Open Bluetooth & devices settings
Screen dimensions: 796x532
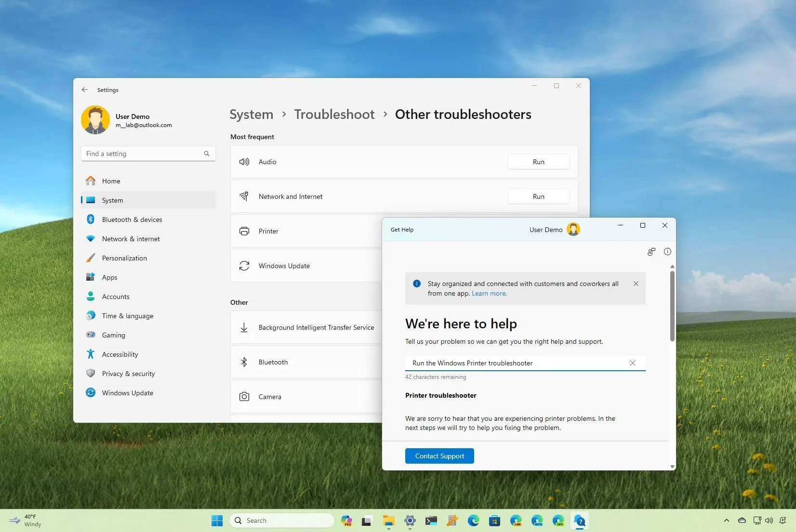[148, 220]
